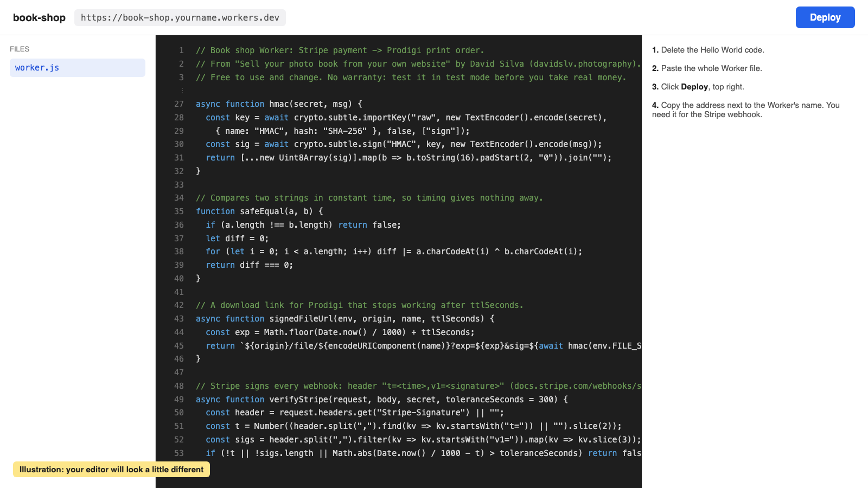Click the safeEqual function declaration line

(x=259, y=211)
